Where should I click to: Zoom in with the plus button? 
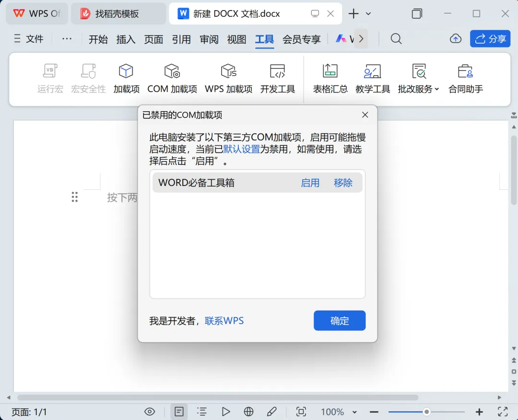pyautogui.click(x=479, y=412)
